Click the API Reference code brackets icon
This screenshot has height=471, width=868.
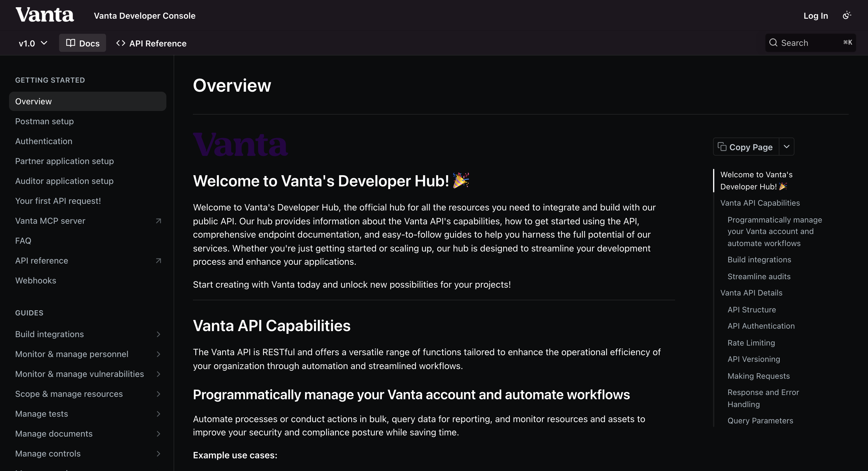121,43
